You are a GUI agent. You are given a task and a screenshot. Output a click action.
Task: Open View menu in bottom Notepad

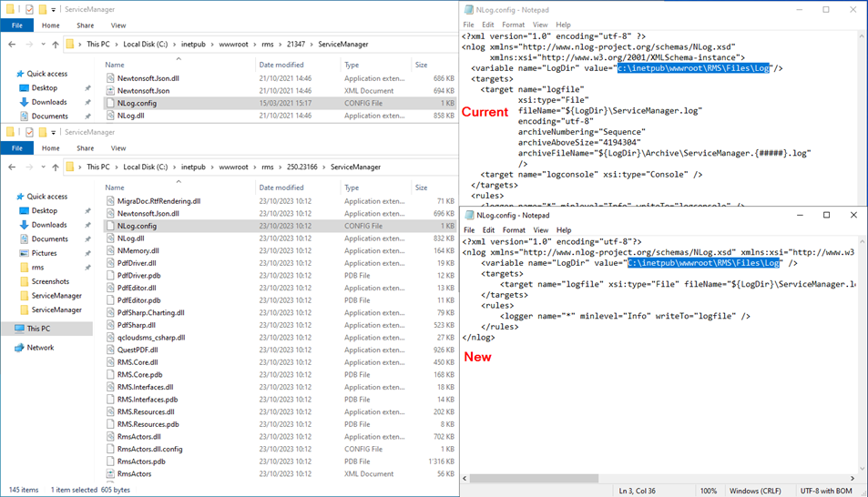tap(540, 230)
